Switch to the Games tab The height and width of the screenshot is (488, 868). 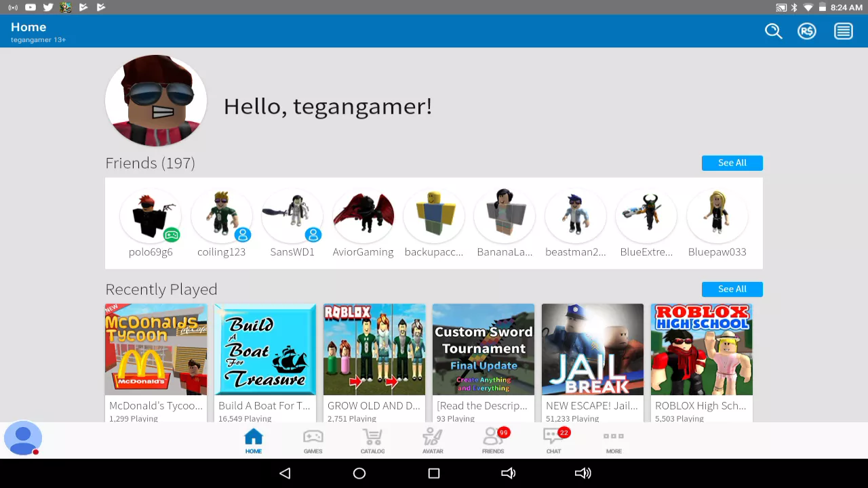(x=313, y=441)
